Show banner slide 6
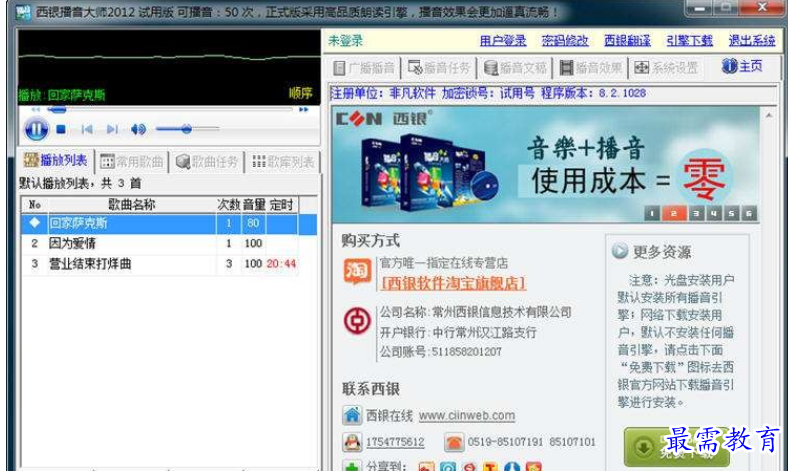788x471 pixels. tap(749, 214)
